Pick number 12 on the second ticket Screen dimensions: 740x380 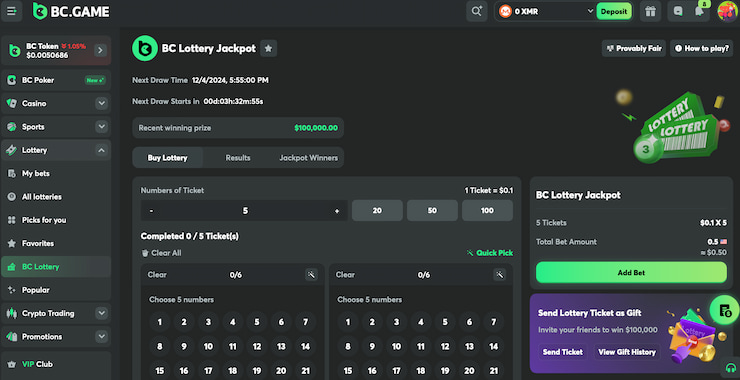445,346
